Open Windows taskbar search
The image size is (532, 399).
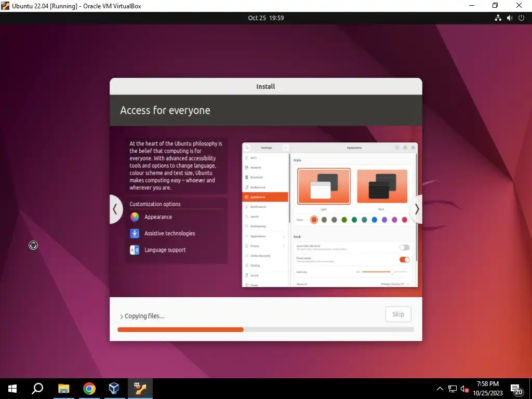37,389
